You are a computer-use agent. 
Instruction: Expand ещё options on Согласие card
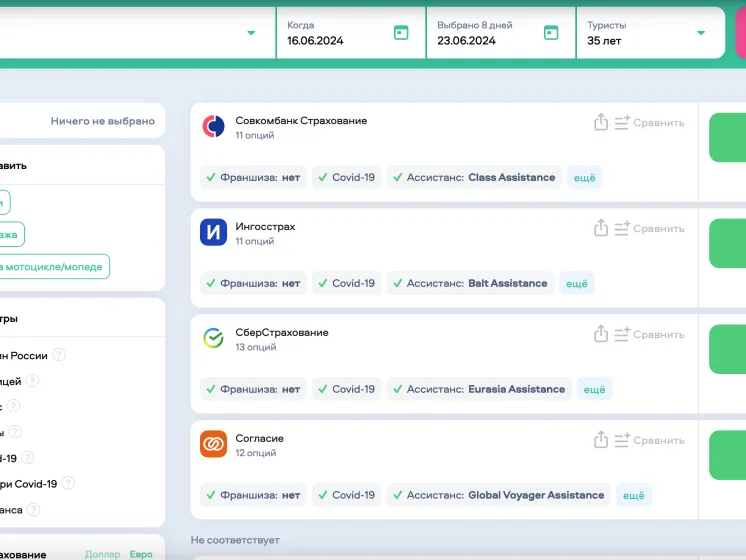click(634, 495)
